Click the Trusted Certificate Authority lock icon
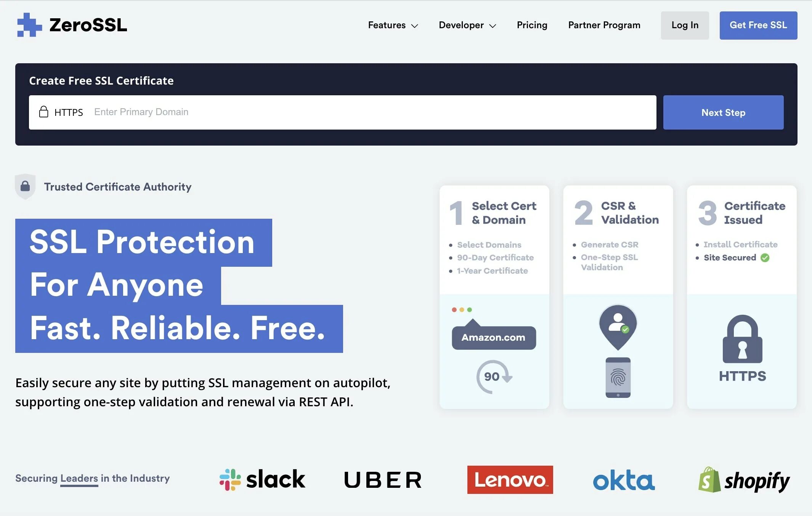The height and width of the screenshot is (516, 812). (x=26, y=186)
